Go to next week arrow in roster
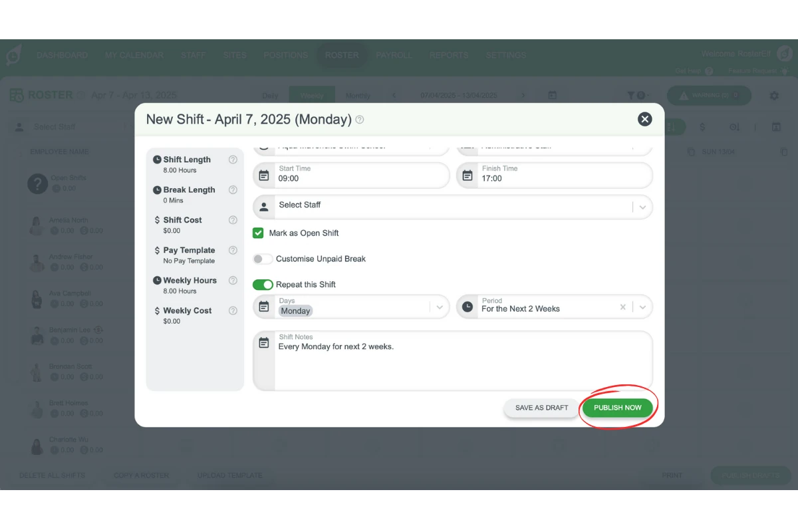Viewport: 798px width, 532px height. point(523,96)
